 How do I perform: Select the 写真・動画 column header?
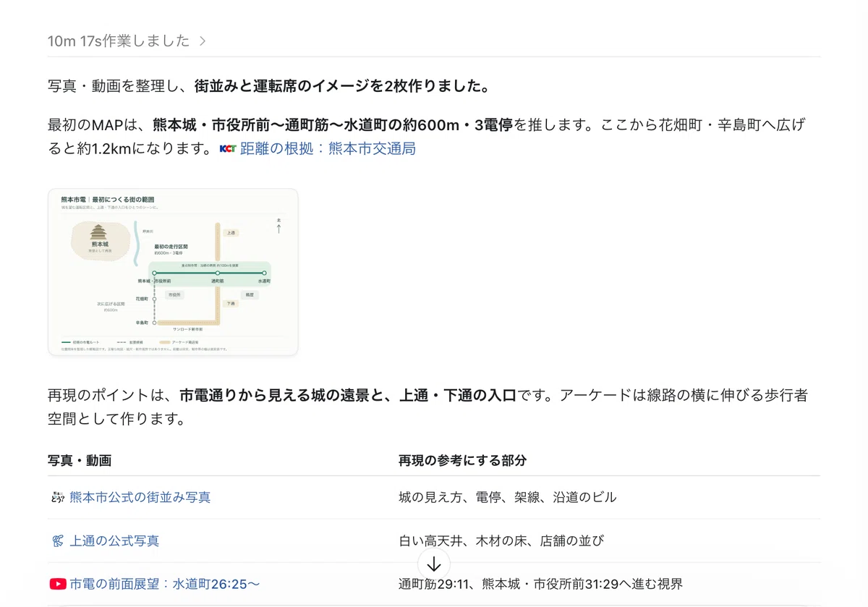tap(80, 460)
